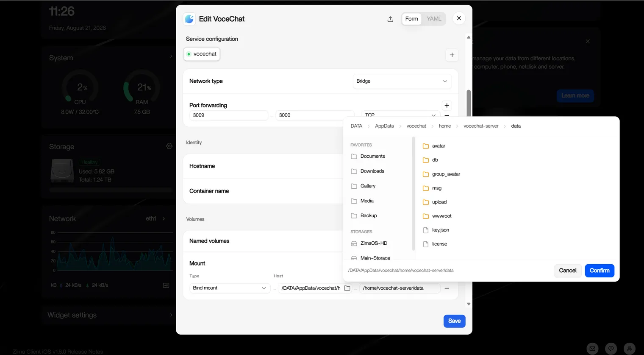Click the Storage disk thumbnail
The width and height of the screenshot is (644, 355).
62,171
